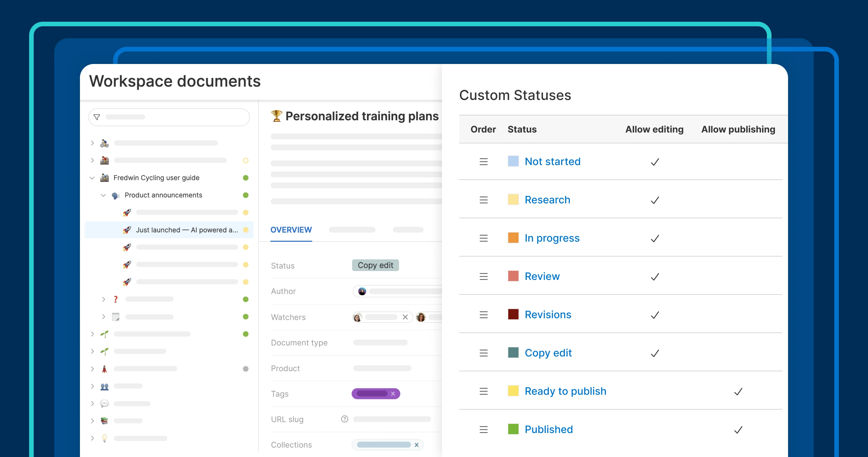
Task: Click the drag handle for Published row
Action: (x=483, y=429)
